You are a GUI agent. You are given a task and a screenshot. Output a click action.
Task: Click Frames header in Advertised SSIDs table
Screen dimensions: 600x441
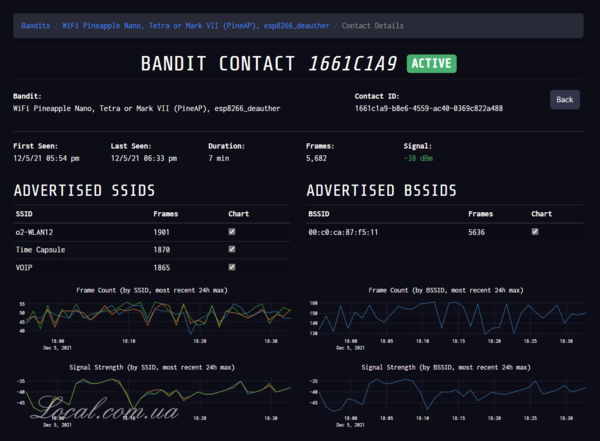click(167, 214)
